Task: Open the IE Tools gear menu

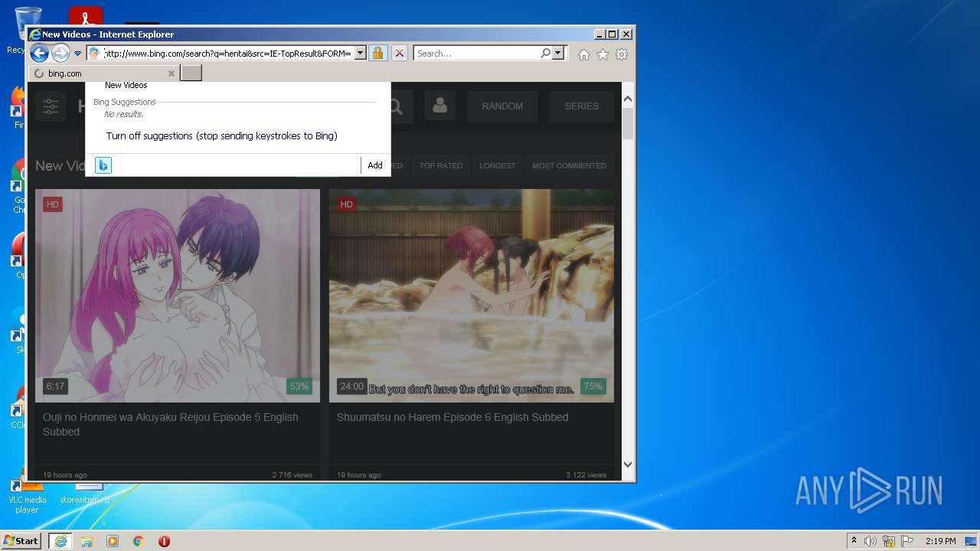Action: pos(622,54)
